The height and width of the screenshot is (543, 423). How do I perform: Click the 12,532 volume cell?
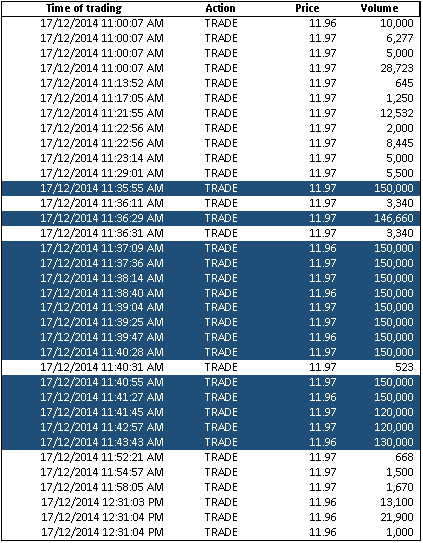(x=397, y=113)
